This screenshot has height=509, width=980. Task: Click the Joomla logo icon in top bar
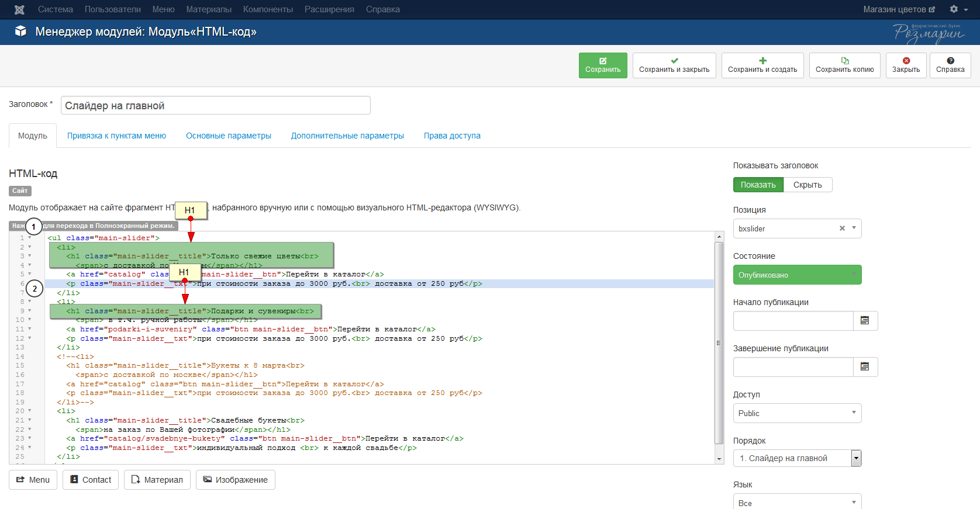pyautogui.click(x=19, y=9)
